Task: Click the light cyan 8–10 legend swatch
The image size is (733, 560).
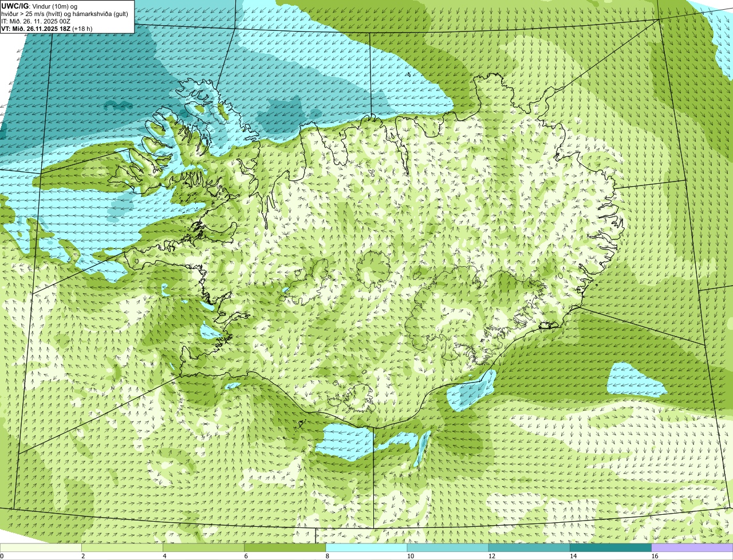Action: coord(366,548)
